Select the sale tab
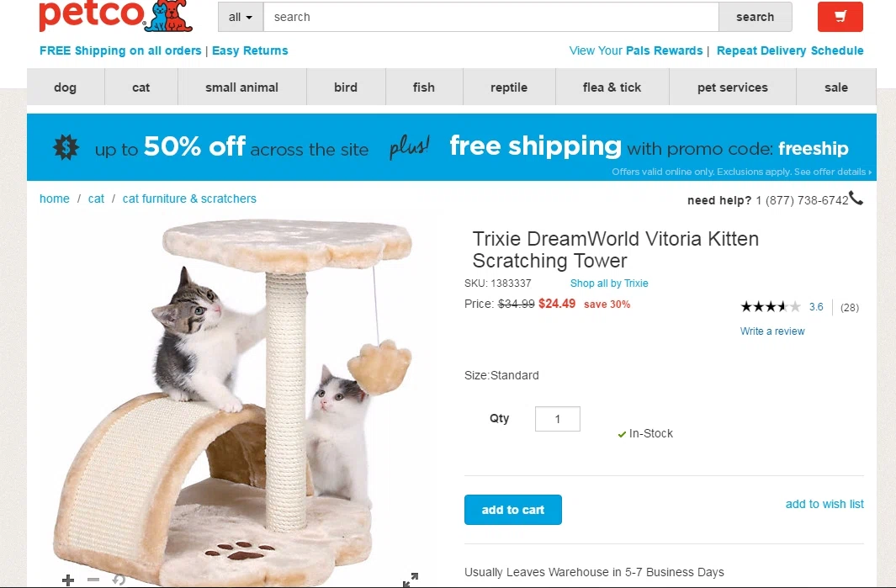 tap(836, 87)
